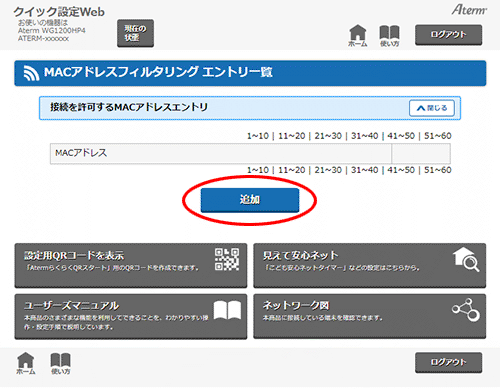
Task: Click the network diagram nodes icon
Action: point(466,310)
